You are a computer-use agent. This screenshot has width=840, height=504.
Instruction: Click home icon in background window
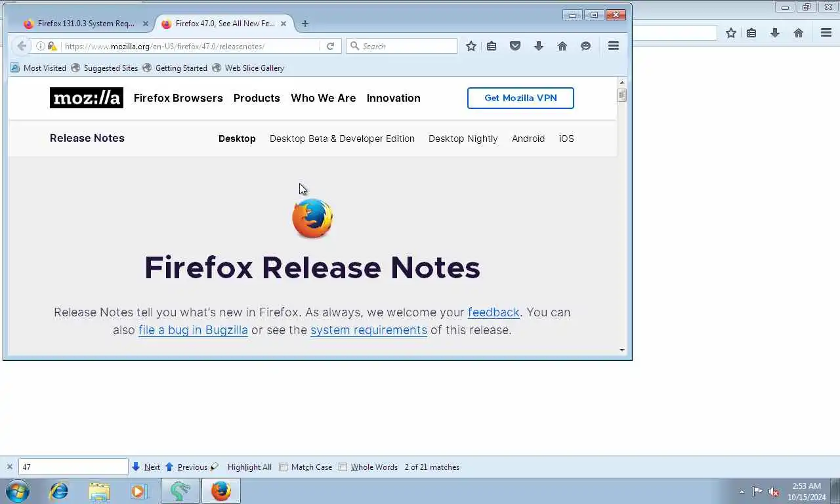tap(799, 33)
